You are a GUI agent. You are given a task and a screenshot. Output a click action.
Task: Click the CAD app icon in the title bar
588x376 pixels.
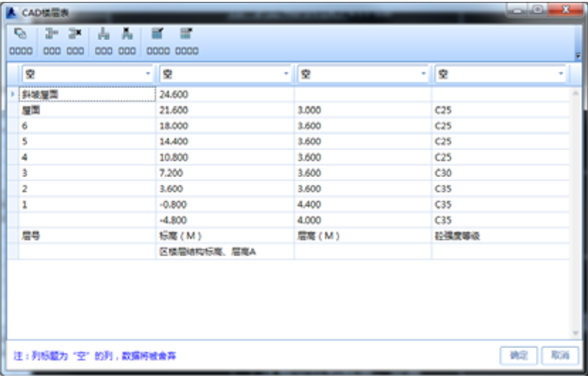12,13
